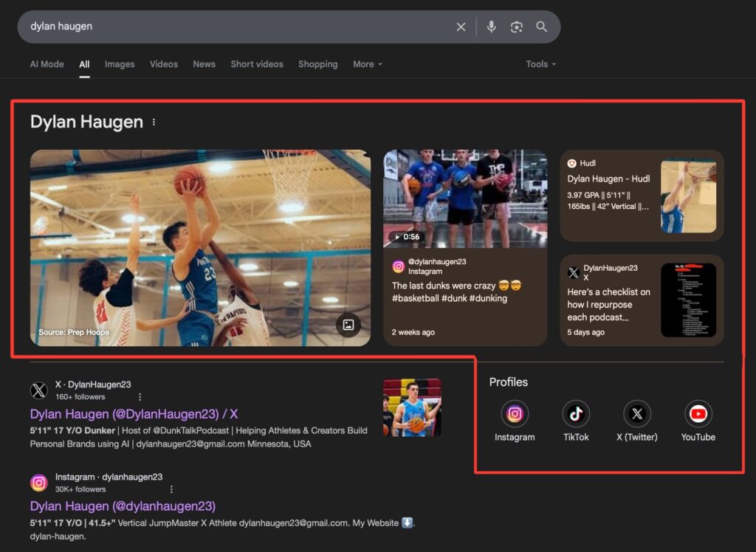The height and width of the screenshot is (552, 756).
Task: Click the '5 days ago' timestamp
Action: pyautogui.click(x=585, y=332)
